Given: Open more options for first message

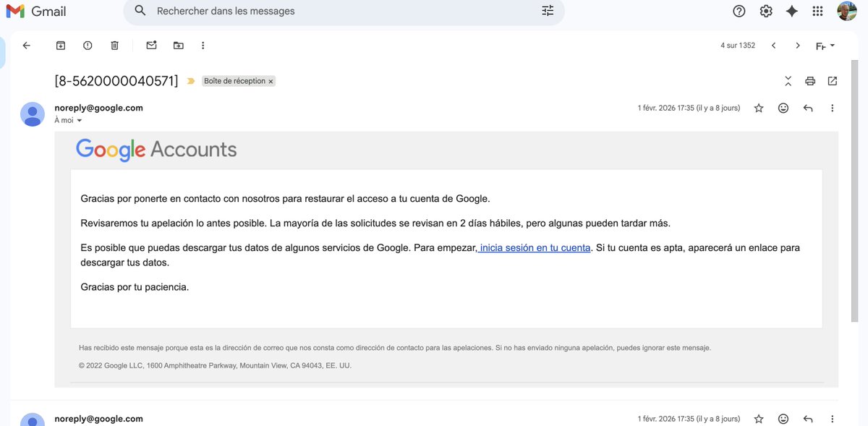Looking at the screenshot, I should [833, 108].
